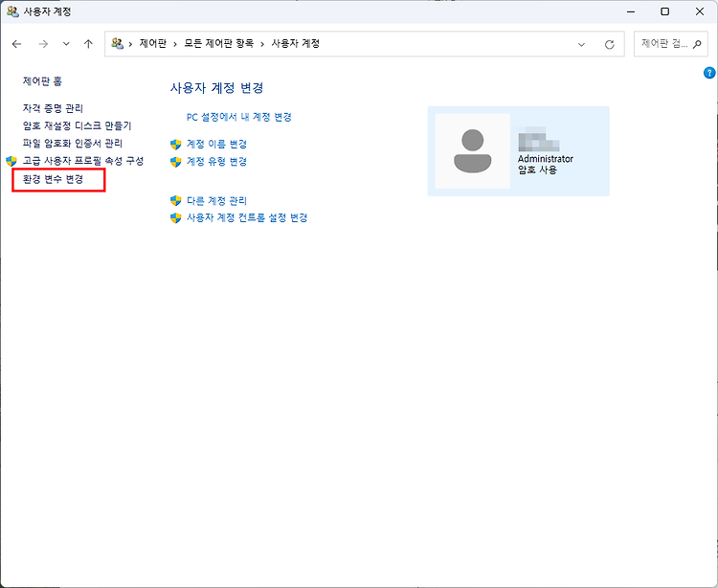Viewport: 718px width, 588px height.
Task: Close the 사용자 계정 window
Action: (x=700, y=11)
